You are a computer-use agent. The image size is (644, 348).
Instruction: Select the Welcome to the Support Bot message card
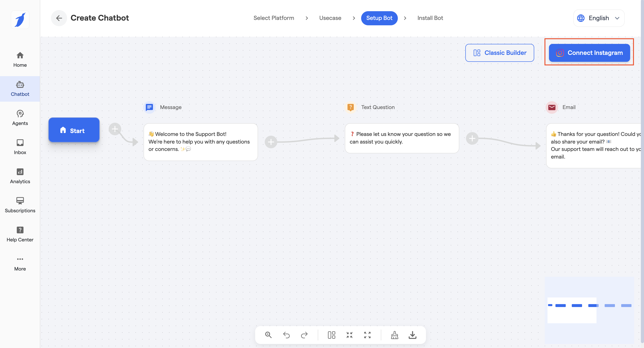[201, 142]
